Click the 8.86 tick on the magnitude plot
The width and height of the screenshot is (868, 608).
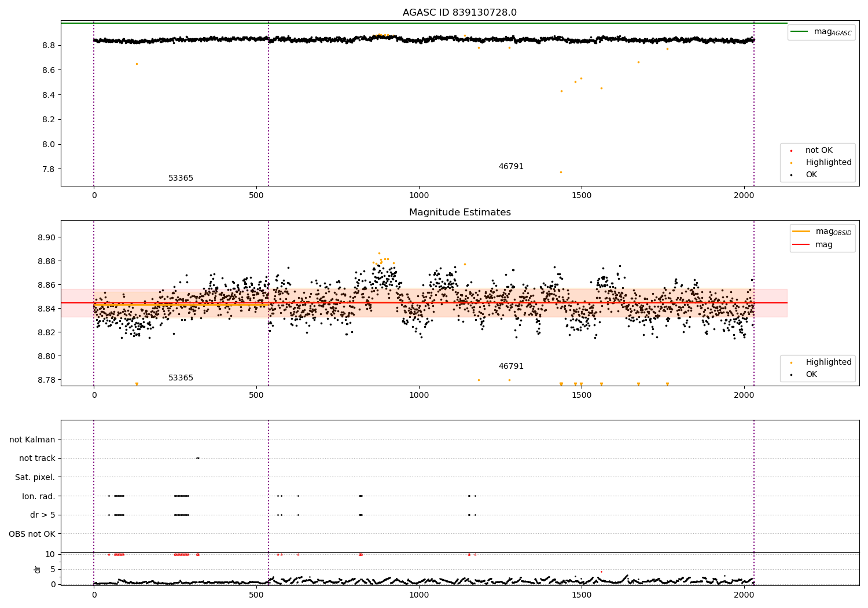[46, 285]
